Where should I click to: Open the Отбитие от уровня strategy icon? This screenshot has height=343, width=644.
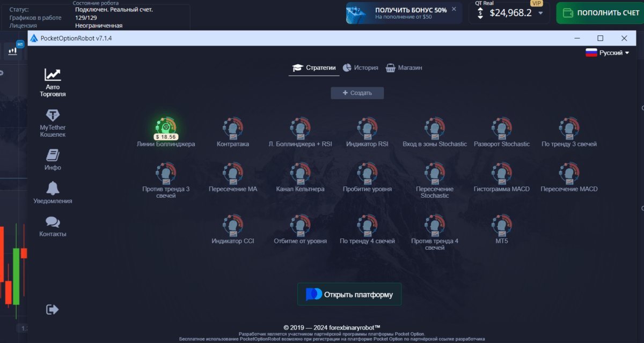pyautogui.click(x=301, y=226)
